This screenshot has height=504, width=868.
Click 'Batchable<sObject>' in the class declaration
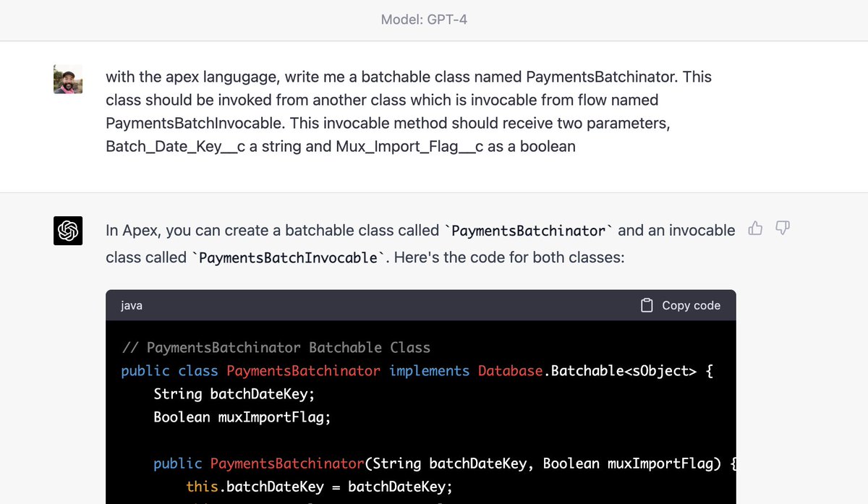point(624,371)
